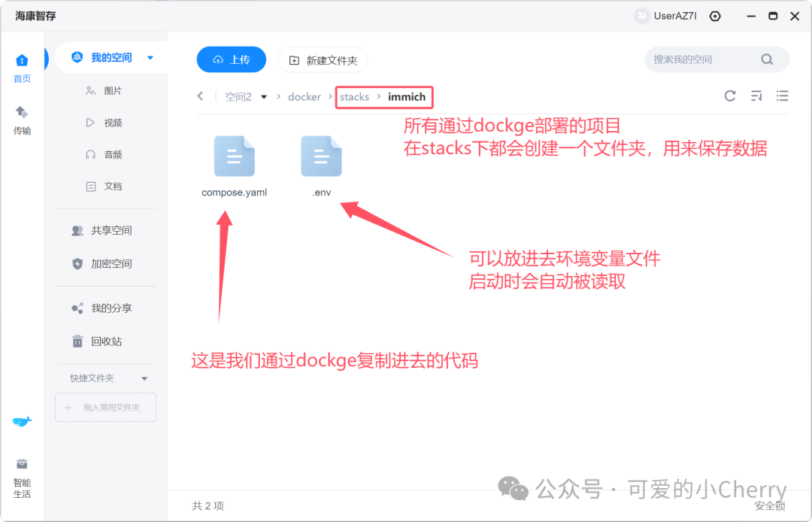Open the 文档 category

104,186
